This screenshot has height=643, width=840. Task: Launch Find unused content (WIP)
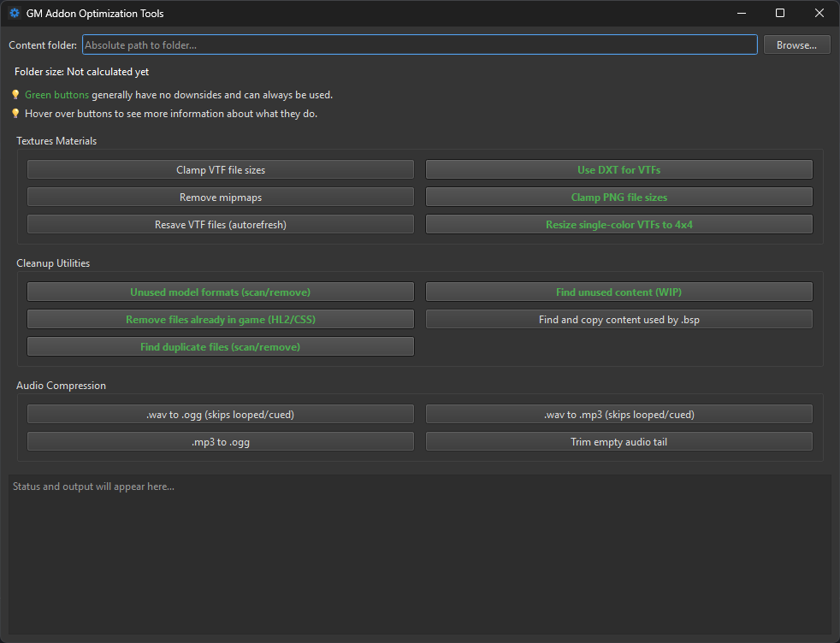pos(618,292)
